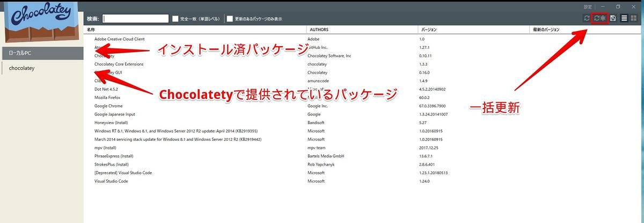
Task: Switch to tile grid view icon
Action: (634, 18)
